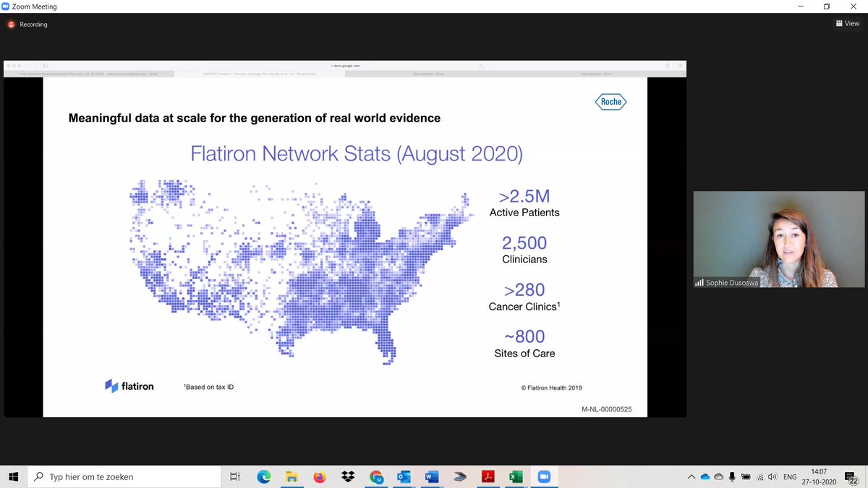Click the 'Active Patients' label
The height and width of the screenshot is (488, 868).
524,213
